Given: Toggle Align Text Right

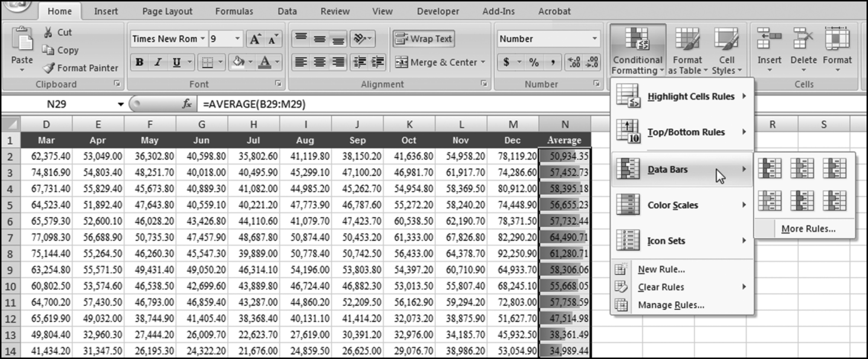Looking at the screenshot, I should [338, 62].
